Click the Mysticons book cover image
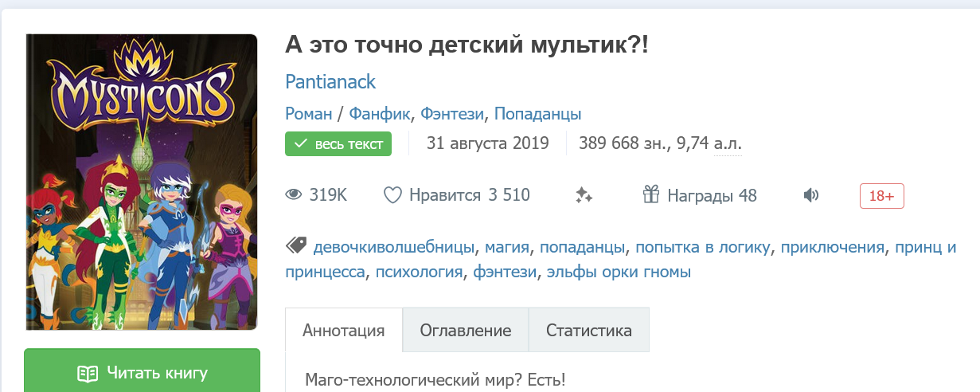Viewport: 980px width, 392px height. 141,182
